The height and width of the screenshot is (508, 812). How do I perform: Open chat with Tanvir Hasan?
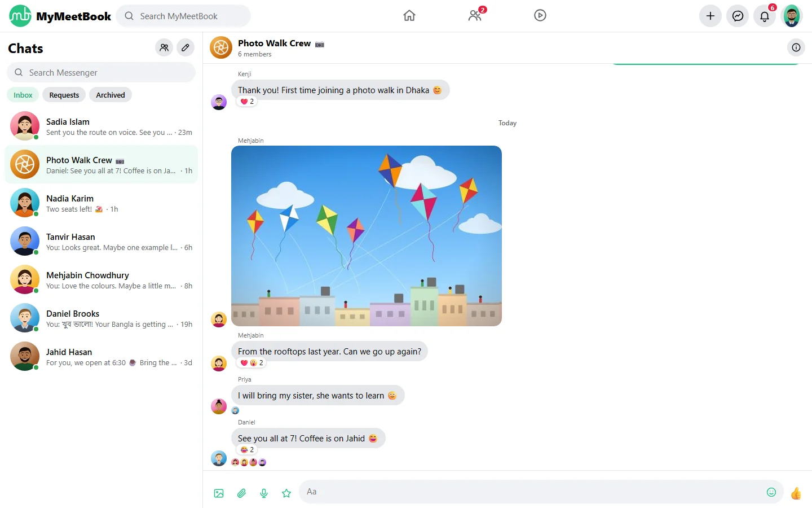101,241
